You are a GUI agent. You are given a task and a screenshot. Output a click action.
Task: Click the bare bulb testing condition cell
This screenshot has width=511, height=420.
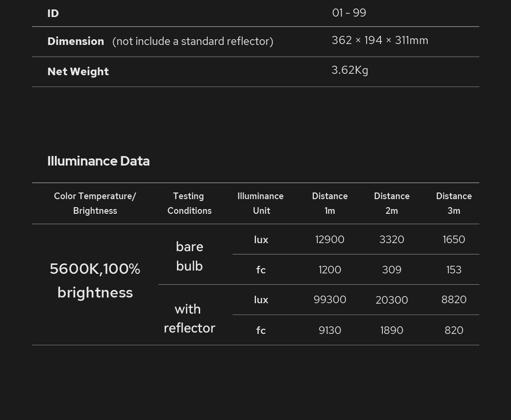189,256
